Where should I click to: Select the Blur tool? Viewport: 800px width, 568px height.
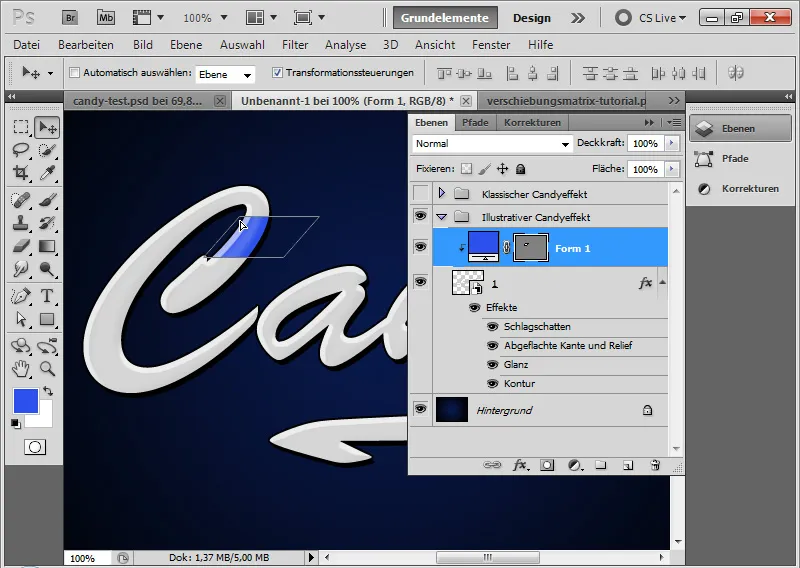[x=21, y=269]
